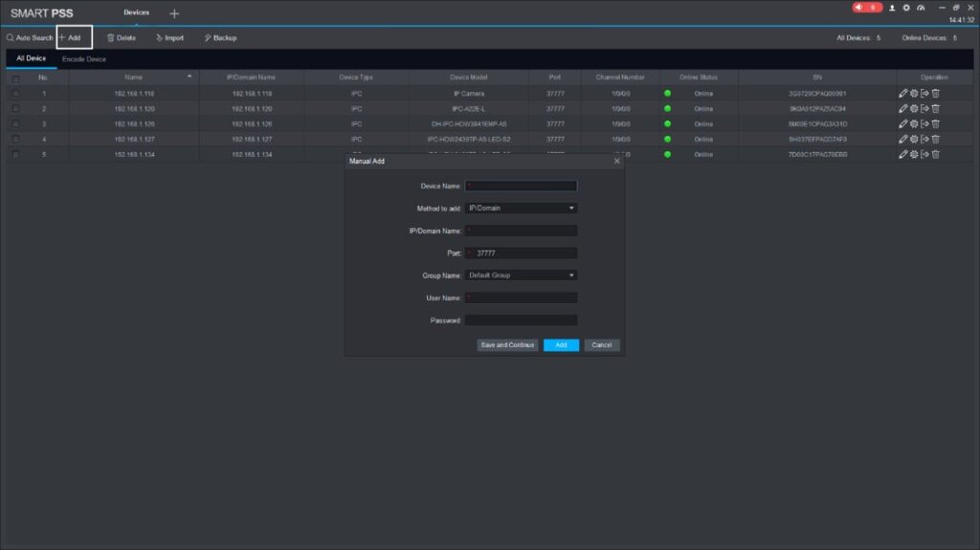This screenshot has width=980, height=550.
Task: Click Save and Continue in Manual Add
Action: pyautogui.click(x=507, y=345)
